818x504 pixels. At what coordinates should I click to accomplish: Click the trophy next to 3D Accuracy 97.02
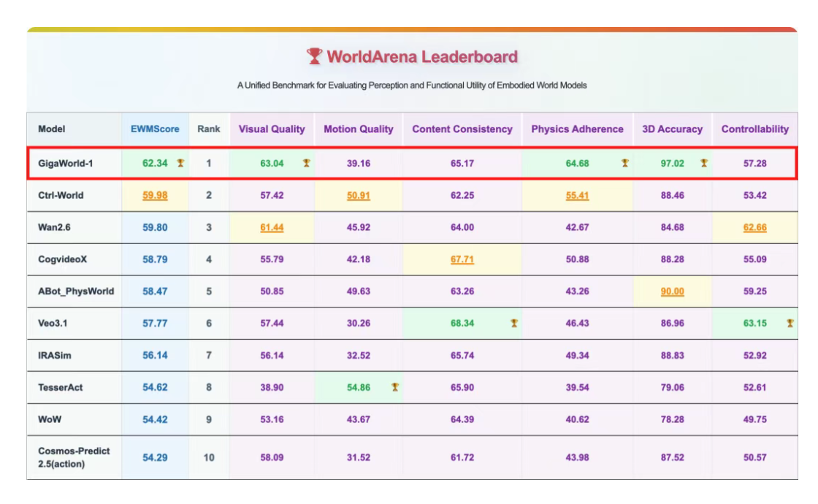coord(703,163)
